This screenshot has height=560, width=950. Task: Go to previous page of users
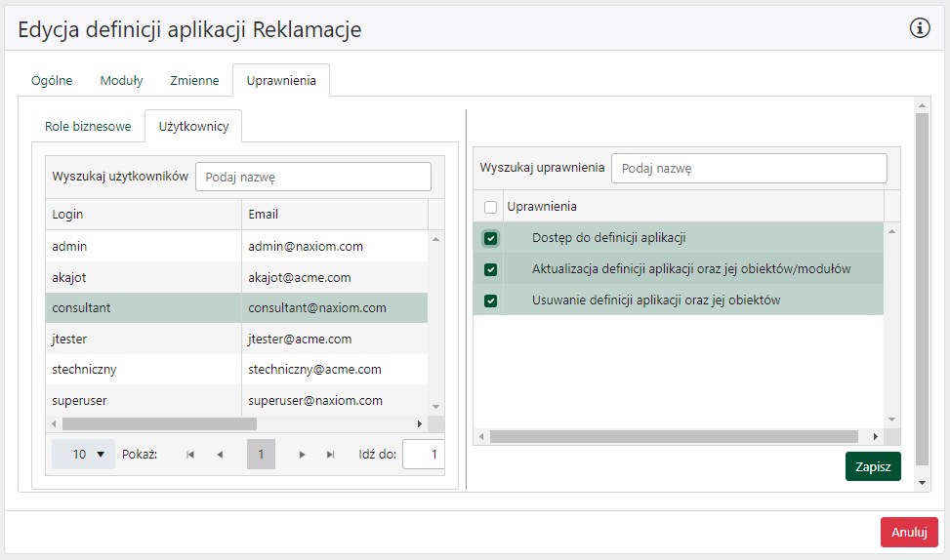[x=220, y=455]
